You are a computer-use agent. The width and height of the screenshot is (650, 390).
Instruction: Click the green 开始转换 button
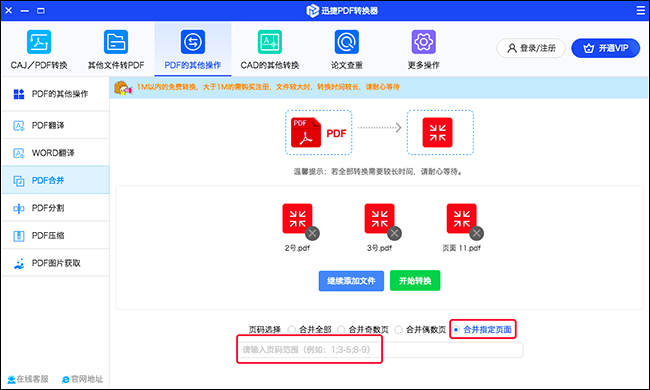click(x=415, y=281)
